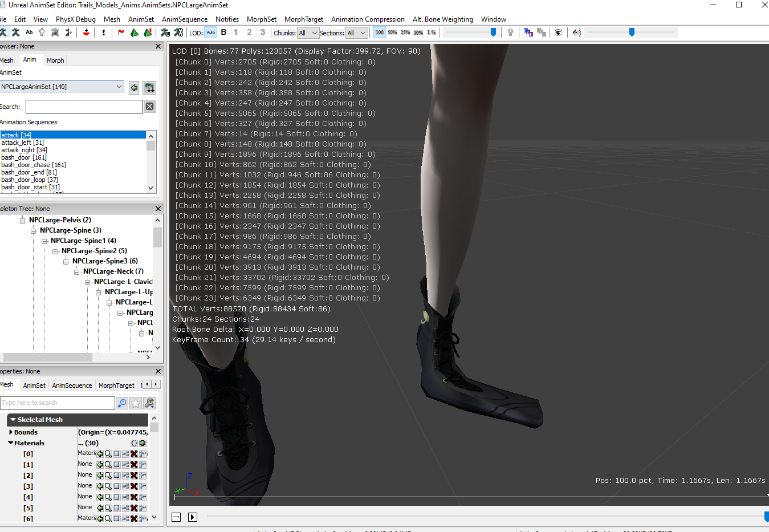Click green plus to add Materials item
Viewport: 769px width, 532px height.
tap(143, 443)
